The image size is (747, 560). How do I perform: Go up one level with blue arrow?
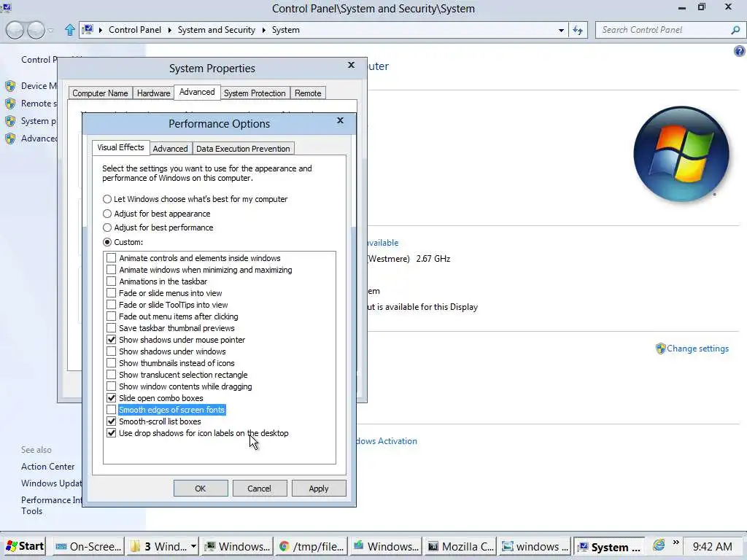pyautogui.click(x=69, y=30)
